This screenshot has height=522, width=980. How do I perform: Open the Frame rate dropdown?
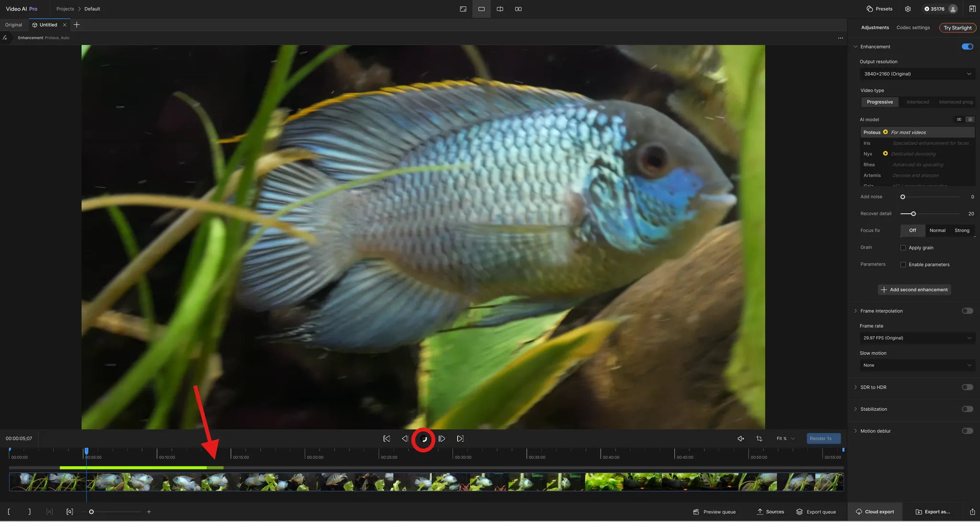(917, 338)
